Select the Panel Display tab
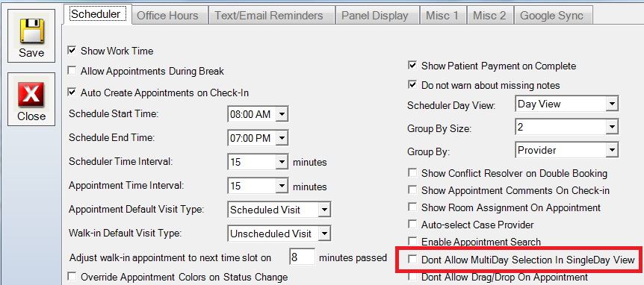The image size is (644, 285). click(375, 16)
